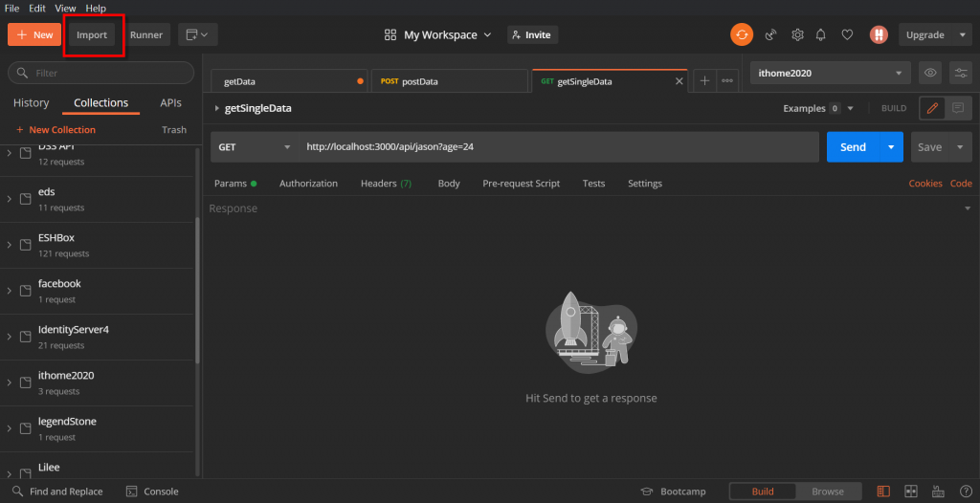Expand the ithome2020 collection
980x503 pixels.
(x=10, y=383)
